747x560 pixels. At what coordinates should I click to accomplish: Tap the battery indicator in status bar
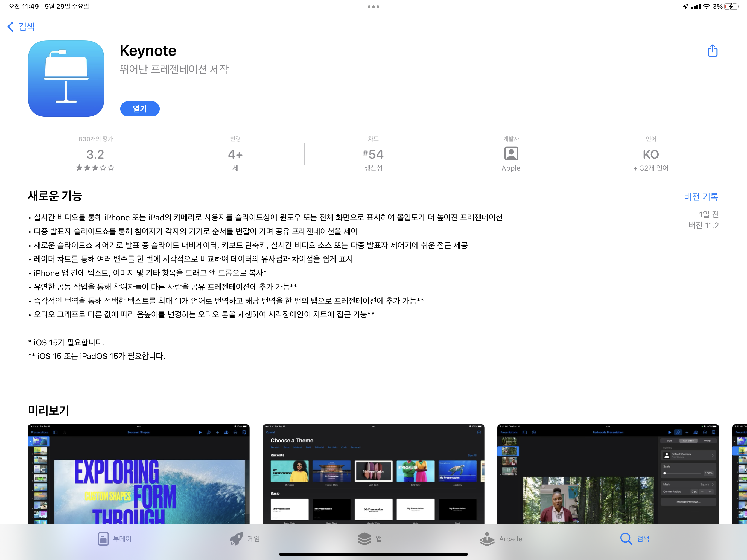(731, 6)
